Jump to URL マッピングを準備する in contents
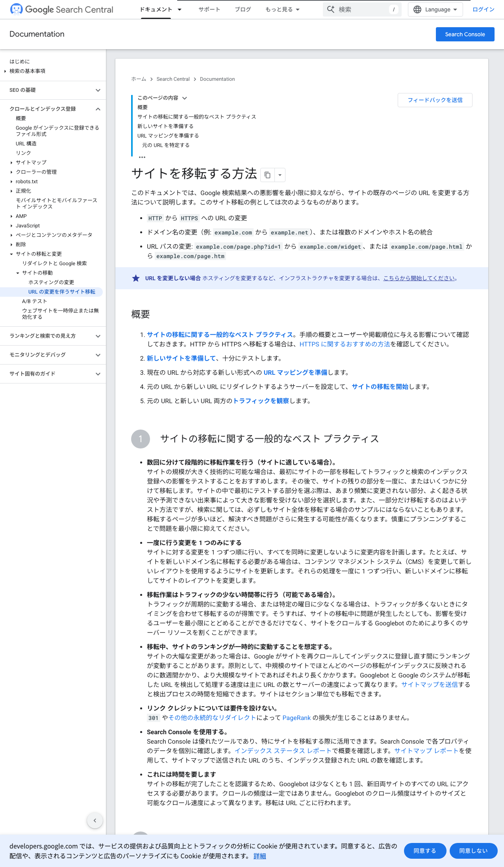 168,136
